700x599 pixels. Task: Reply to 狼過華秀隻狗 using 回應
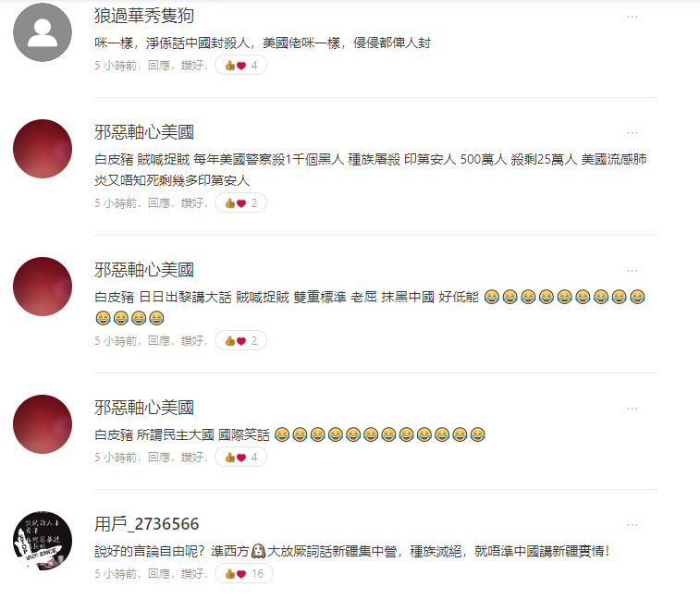click(x=159, y=66)
